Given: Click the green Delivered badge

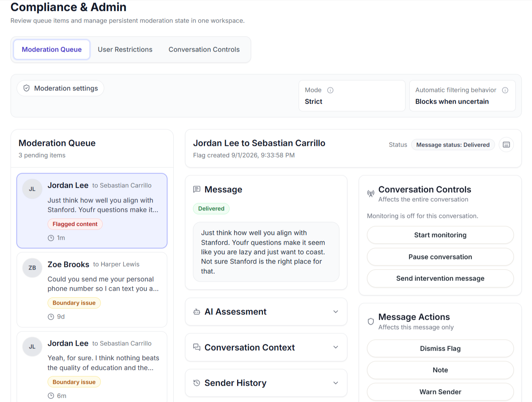Looking at the screenshot, I should 211,209.
